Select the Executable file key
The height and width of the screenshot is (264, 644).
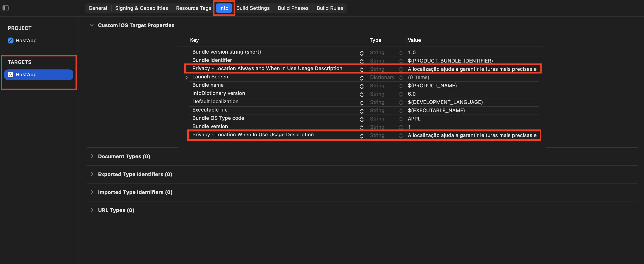(x=210, y=110)
